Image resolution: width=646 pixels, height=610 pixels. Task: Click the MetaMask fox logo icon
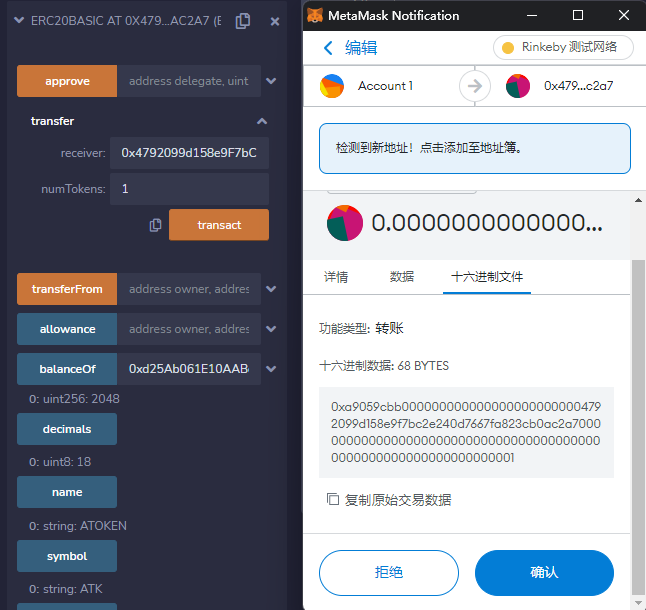315,16
